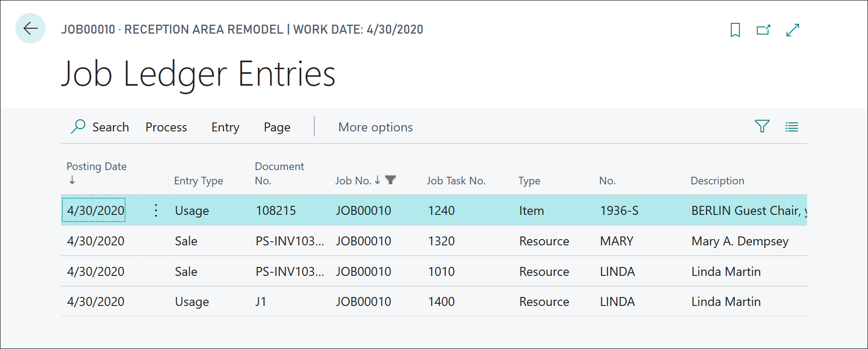This screenshot has height=349, width=868.
Task: Click the Posting Date sort arrow
Action: [72, 180]
